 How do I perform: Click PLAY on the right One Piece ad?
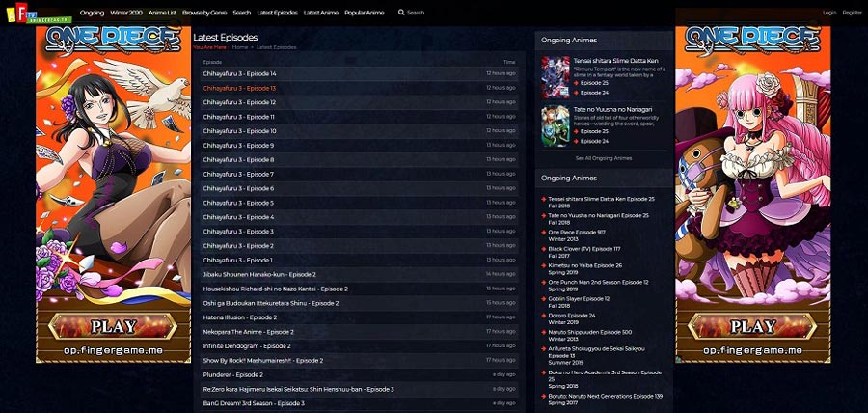coord(753,325)
